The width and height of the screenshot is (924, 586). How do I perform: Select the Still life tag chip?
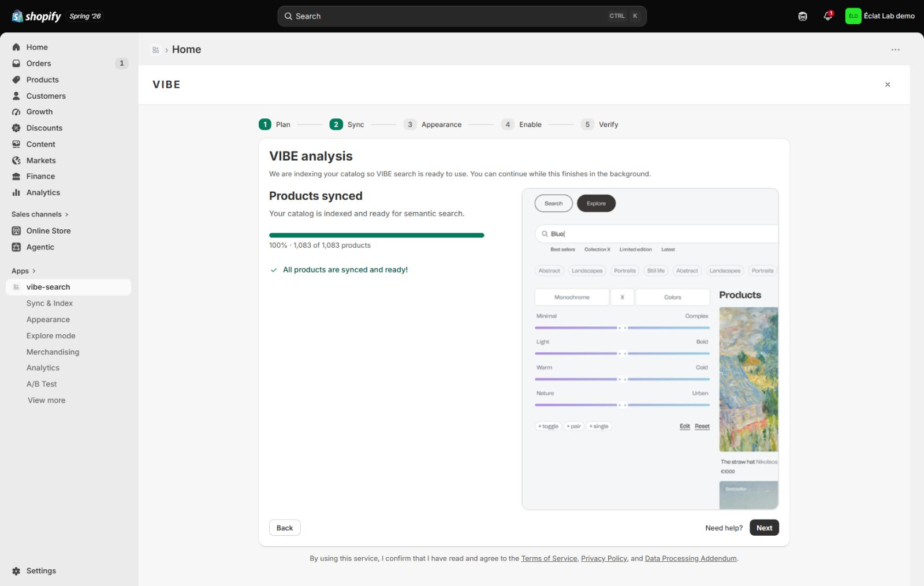click(x=655, y=270)
